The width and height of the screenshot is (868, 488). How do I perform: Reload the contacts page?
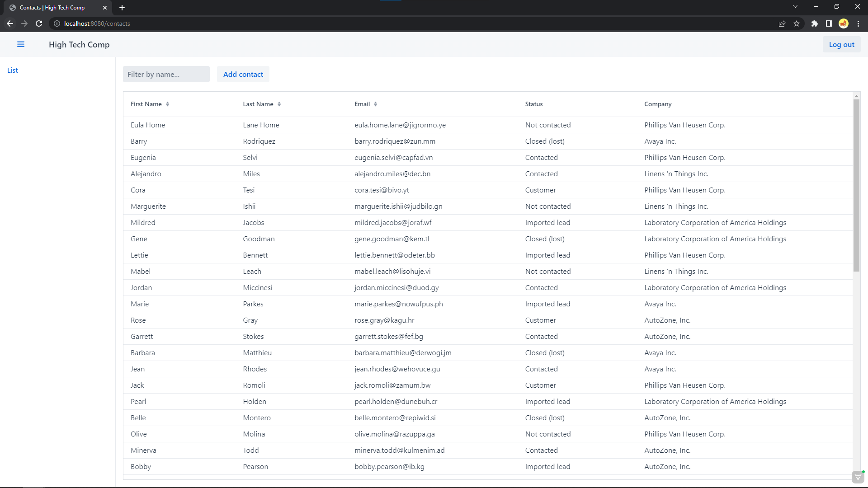(x=39, y=23)
